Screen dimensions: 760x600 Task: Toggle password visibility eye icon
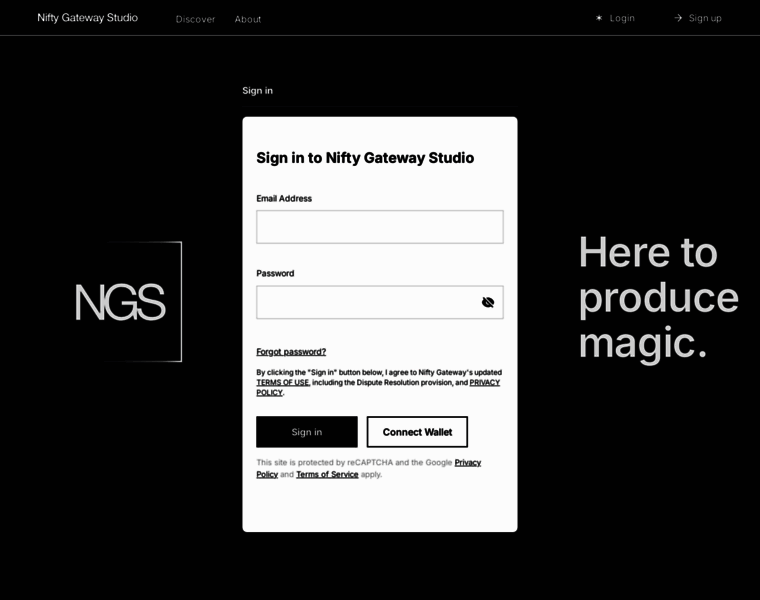[488, 302]
